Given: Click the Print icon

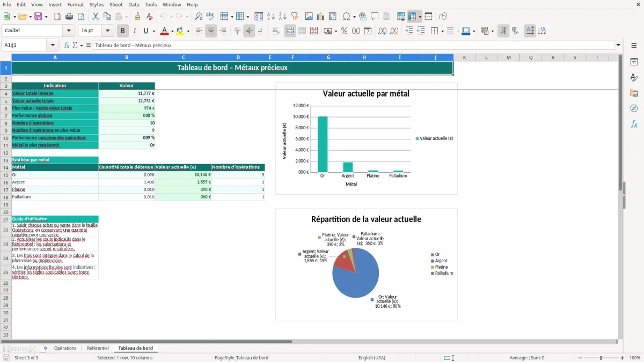Looking at the screenshot, I should [69, 17].
